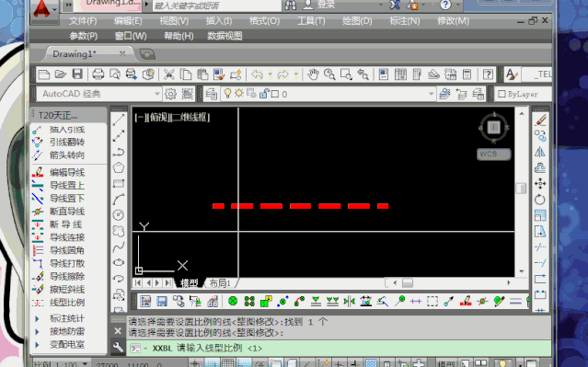
Task: Select the Rotate tool in modify toolbar
Action: (540, 200)
